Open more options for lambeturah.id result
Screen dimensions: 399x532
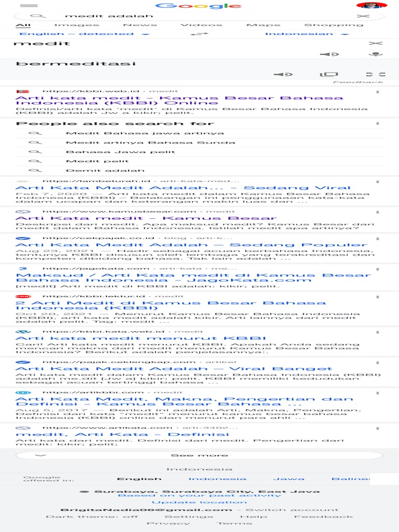378,182
